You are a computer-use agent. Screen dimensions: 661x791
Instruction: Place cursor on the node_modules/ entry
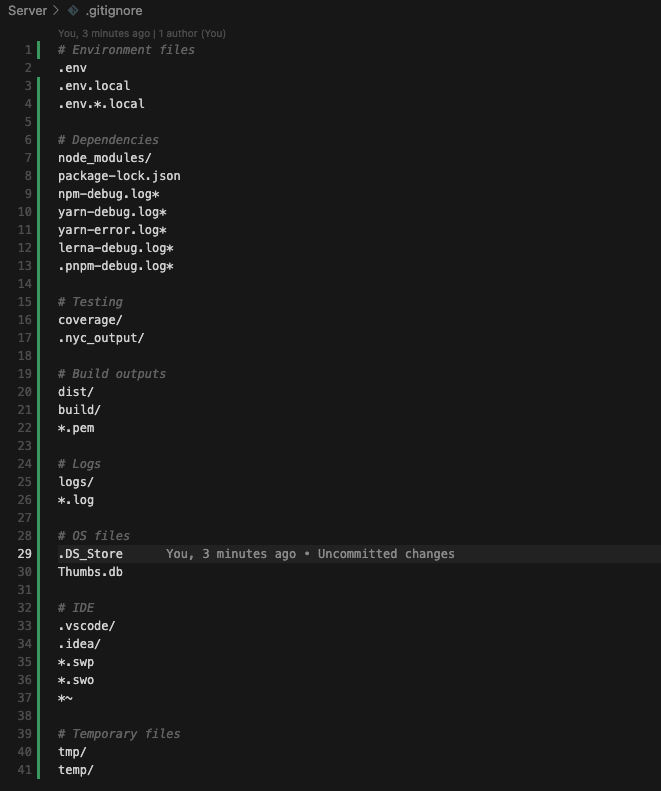104,158
